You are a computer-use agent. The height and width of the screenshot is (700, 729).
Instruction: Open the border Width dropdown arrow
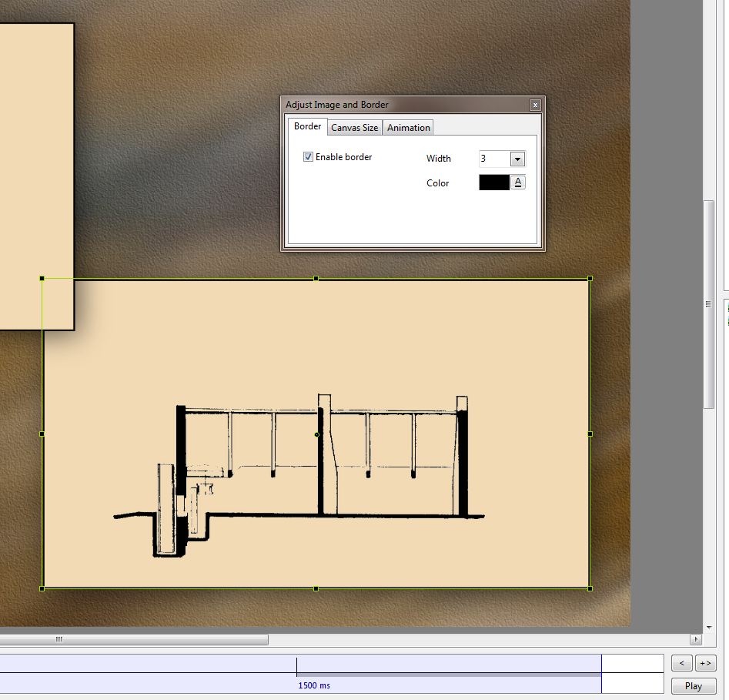point(517,159)
